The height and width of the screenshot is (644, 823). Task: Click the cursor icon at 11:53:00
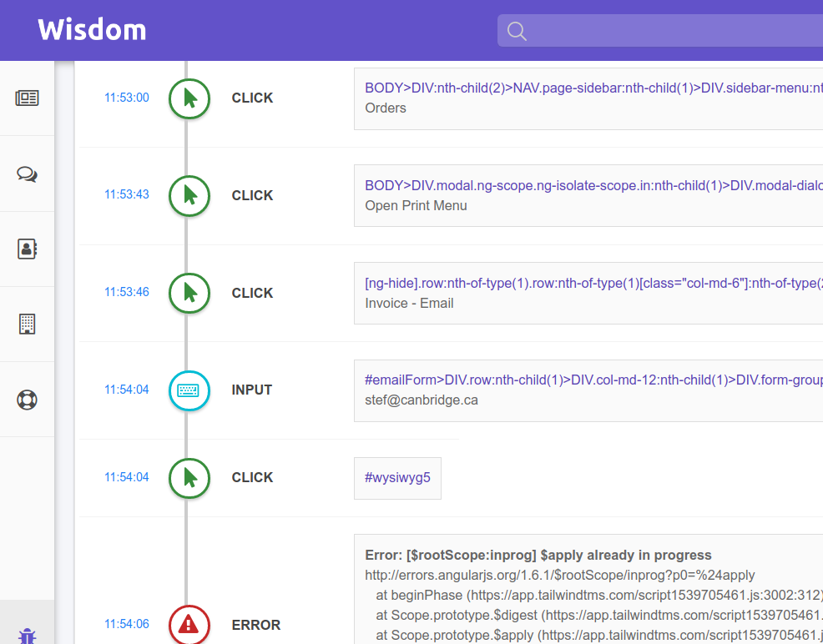(x=189, y=98)
